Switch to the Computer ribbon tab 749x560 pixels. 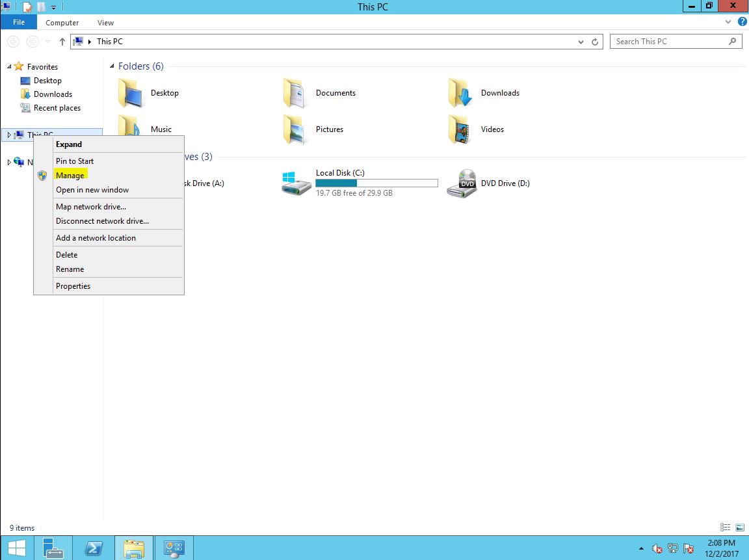62,23
